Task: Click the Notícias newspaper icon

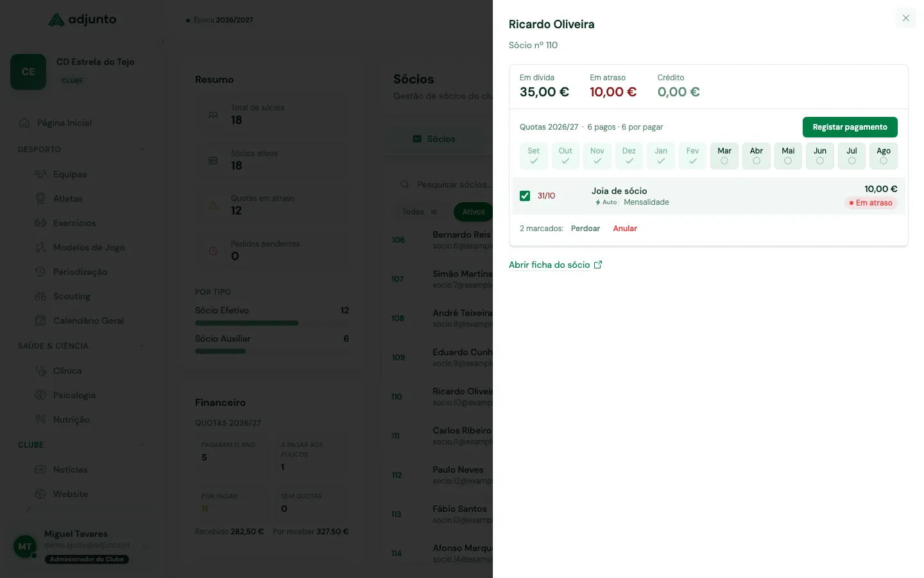Action: pos(40,469)
